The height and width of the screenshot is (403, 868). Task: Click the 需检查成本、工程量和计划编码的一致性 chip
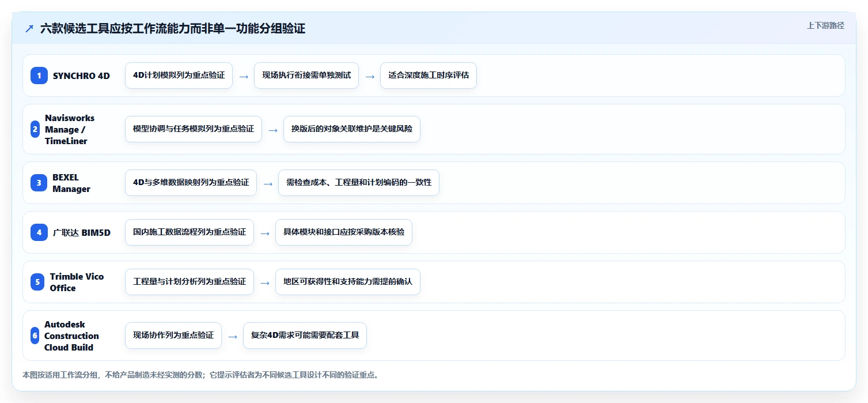(359, 183)
